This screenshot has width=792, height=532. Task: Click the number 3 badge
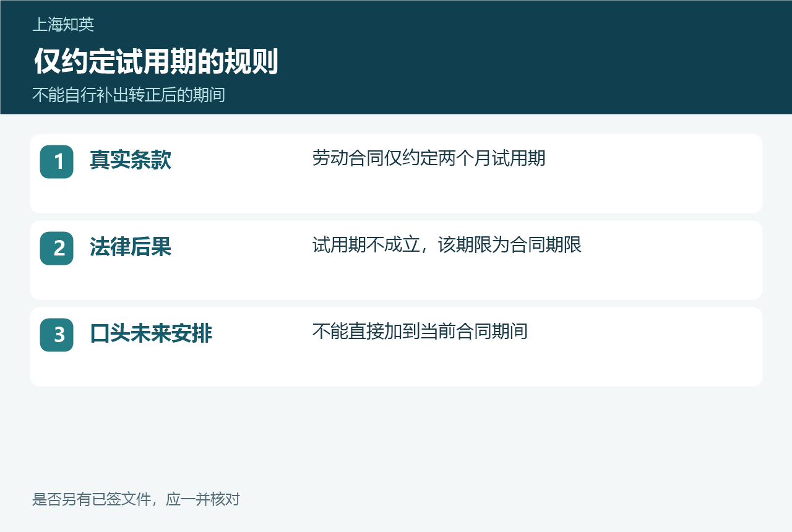click(x=56, y=335)
